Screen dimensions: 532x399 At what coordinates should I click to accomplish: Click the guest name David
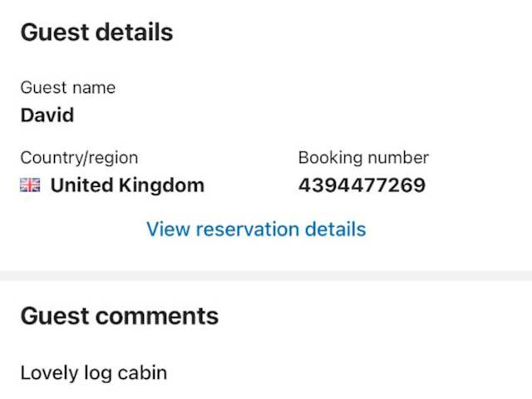coord(47,116)
